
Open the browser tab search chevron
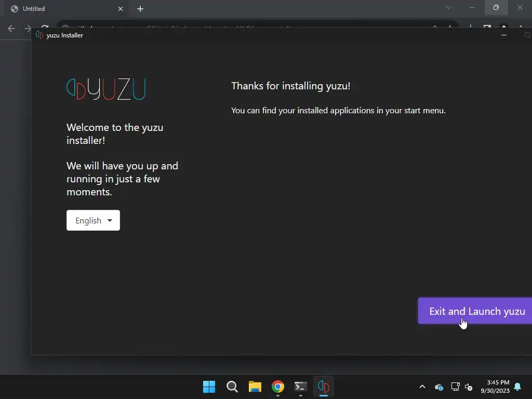point(448,7)
